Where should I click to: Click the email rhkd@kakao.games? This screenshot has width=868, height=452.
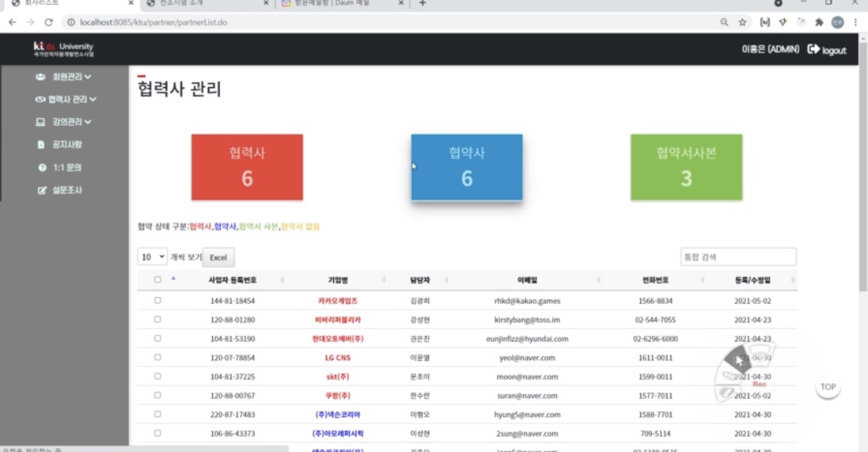coord(527,301)
